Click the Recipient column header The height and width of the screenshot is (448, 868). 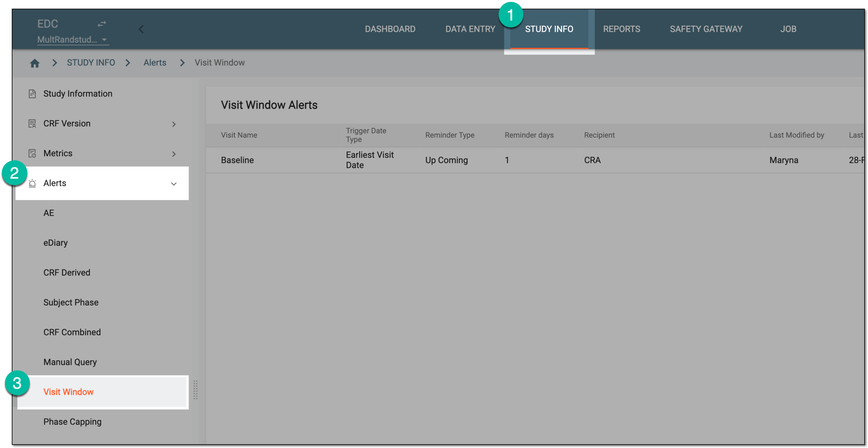[599, 135]
